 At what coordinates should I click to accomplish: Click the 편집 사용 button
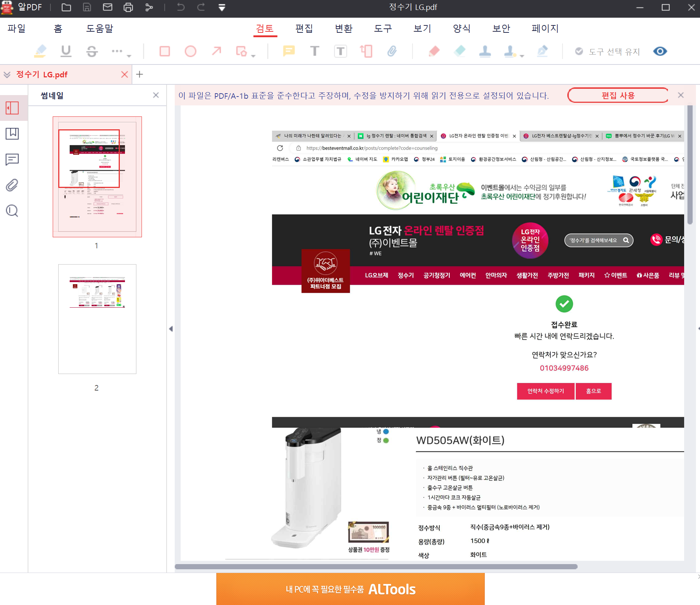618,95
